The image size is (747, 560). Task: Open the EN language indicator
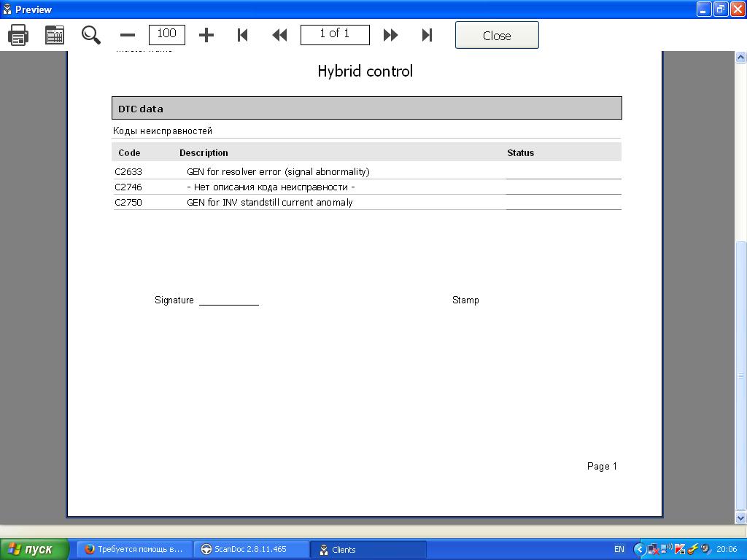click(619, 550)
